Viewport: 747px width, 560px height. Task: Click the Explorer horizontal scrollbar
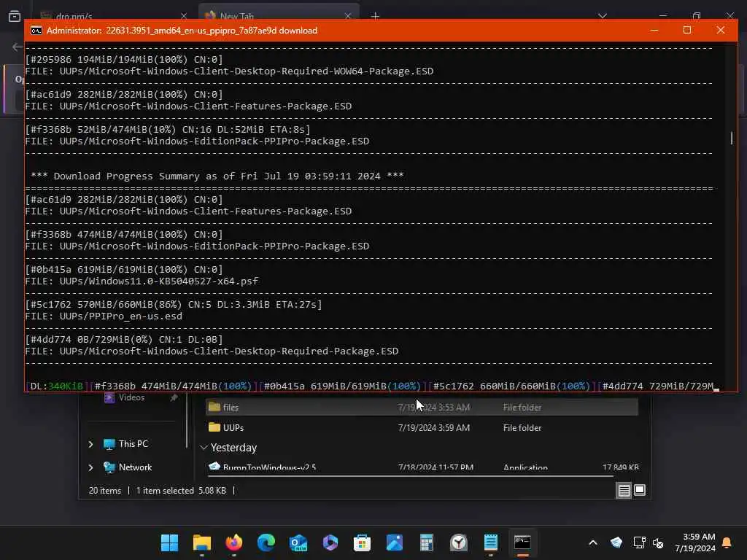(x=409, y=475)
